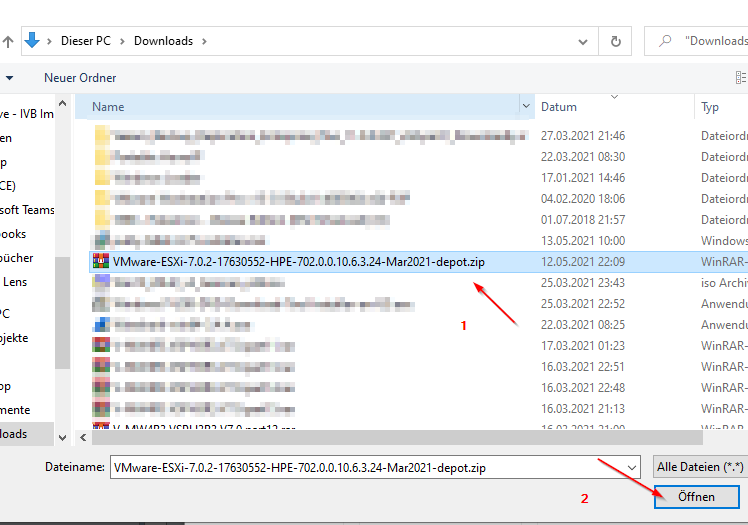Select WinRAR archive icon dated 16.03.2021 21:13
The width and height of the screenshot is (748, 525).
(101, 408)
